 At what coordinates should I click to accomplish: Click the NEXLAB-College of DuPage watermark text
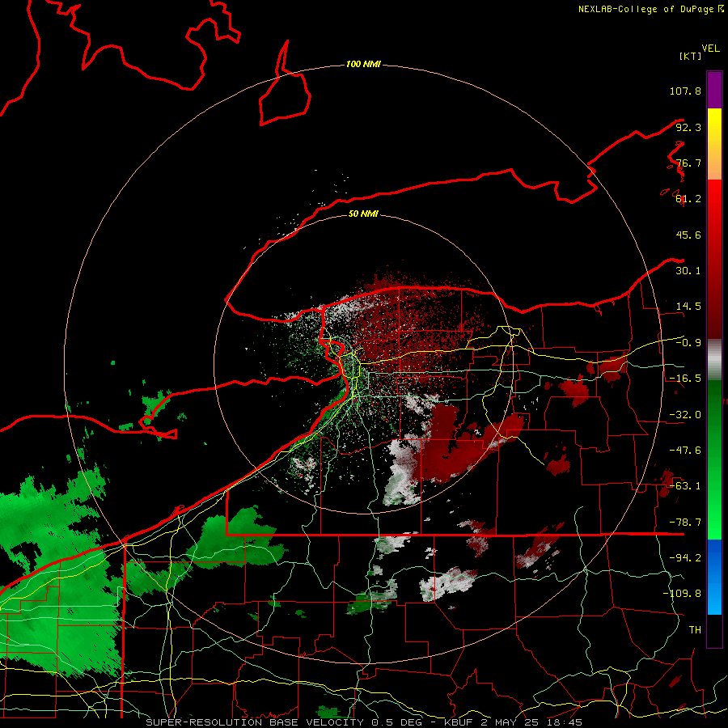coord(650,9)
